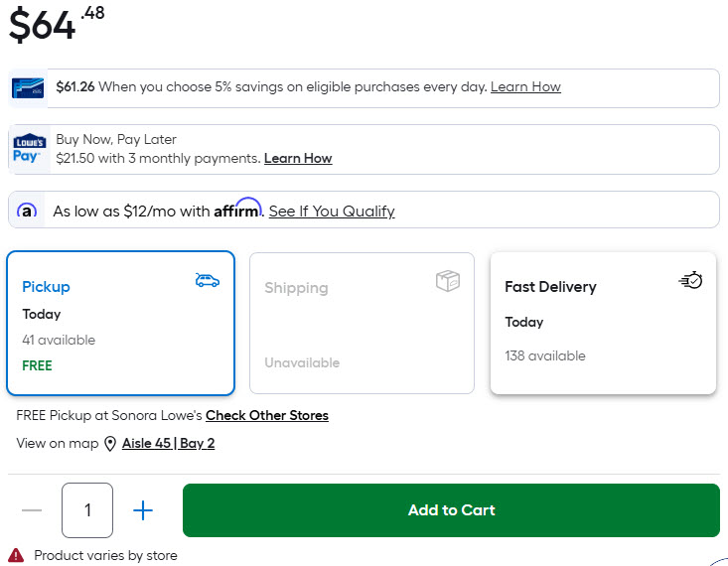Select the Pickup fulfillment option
The height and width of the screenshot is (566, 728).
(x=120, y=323)
